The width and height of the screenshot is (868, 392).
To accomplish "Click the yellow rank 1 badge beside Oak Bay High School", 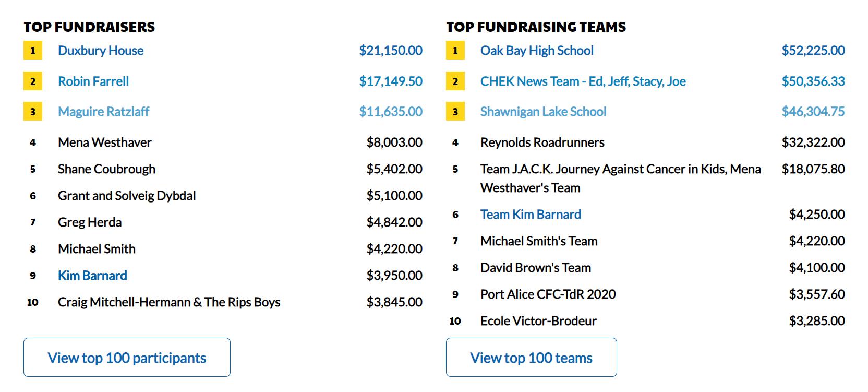I will (455, 51).
